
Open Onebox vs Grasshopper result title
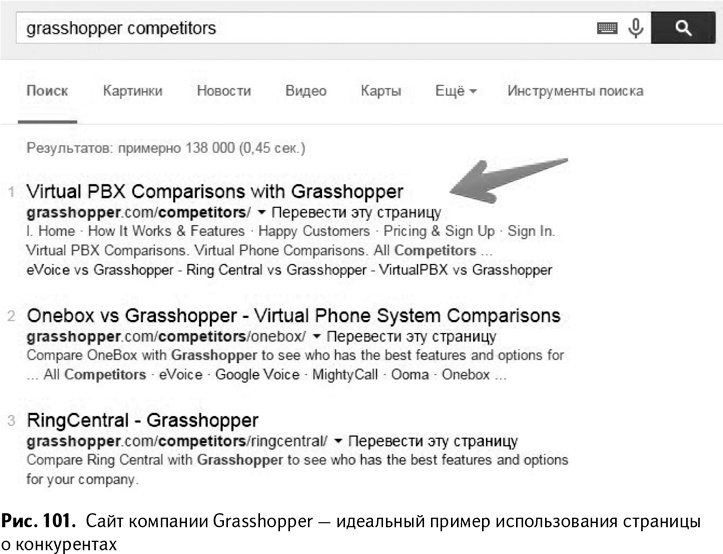[x=294, y=316]
